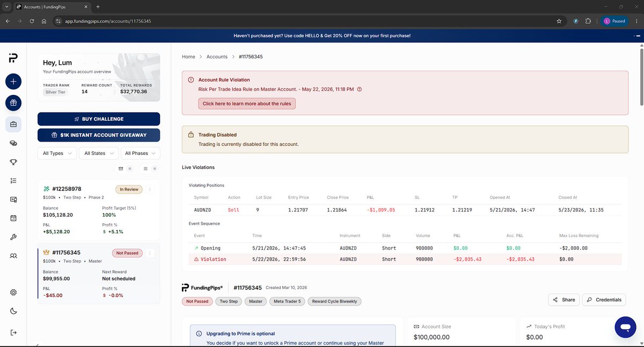Viewport: 644px width, 347px height.
Task: Open the three-dot menu on account #12258978
Action: point(150,189)
